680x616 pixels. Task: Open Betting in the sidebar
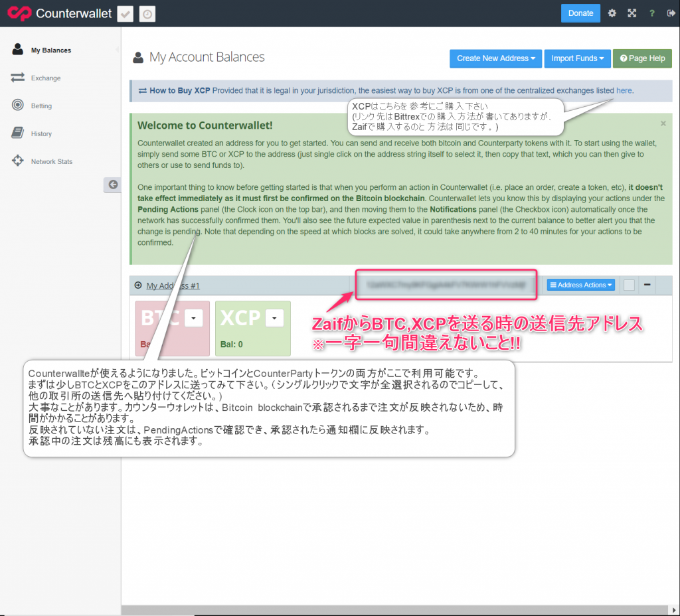click(41, 106)
